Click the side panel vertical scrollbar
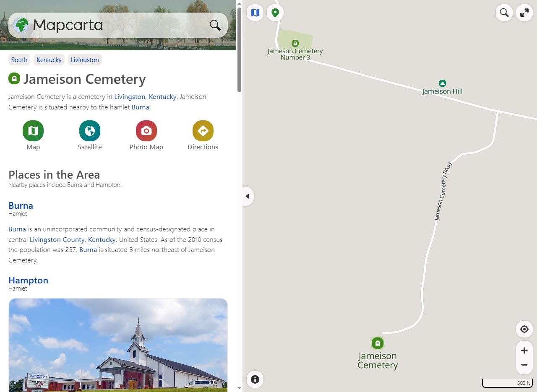Image resolution: width=537 pixels, height=392 pixels. (x=239, y=50)
